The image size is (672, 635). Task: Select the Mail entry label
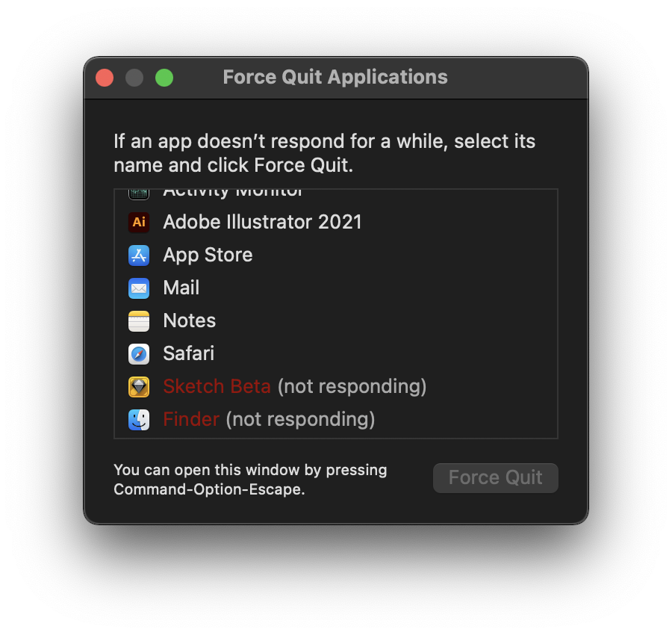(181, 288)
